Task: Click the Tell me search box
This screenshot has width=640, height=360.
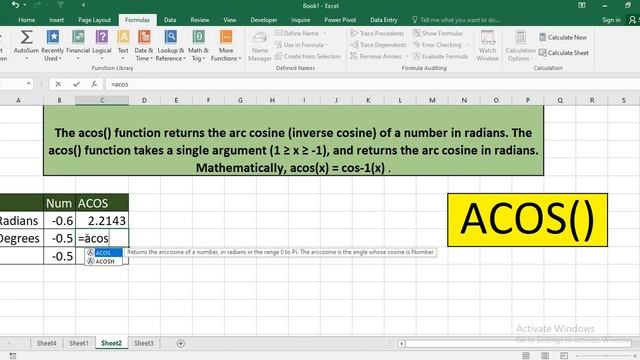Action: click(456, 20)
